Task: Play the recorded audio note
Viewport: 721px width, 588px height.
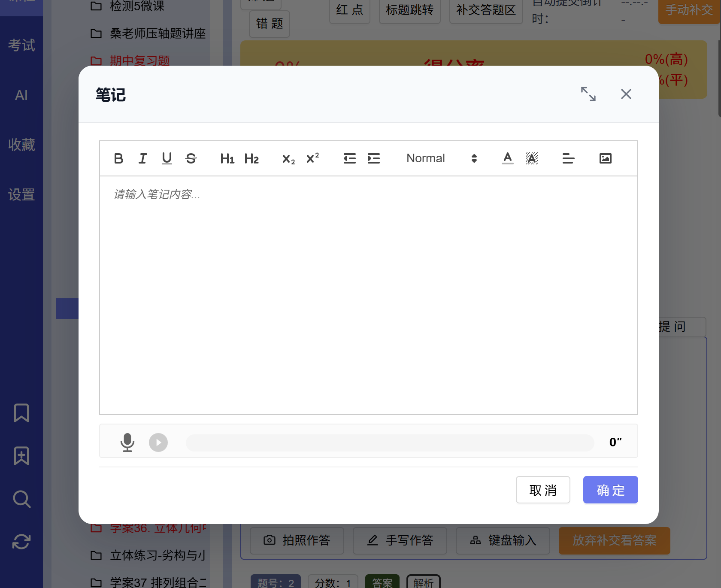Action: point(158,442)
